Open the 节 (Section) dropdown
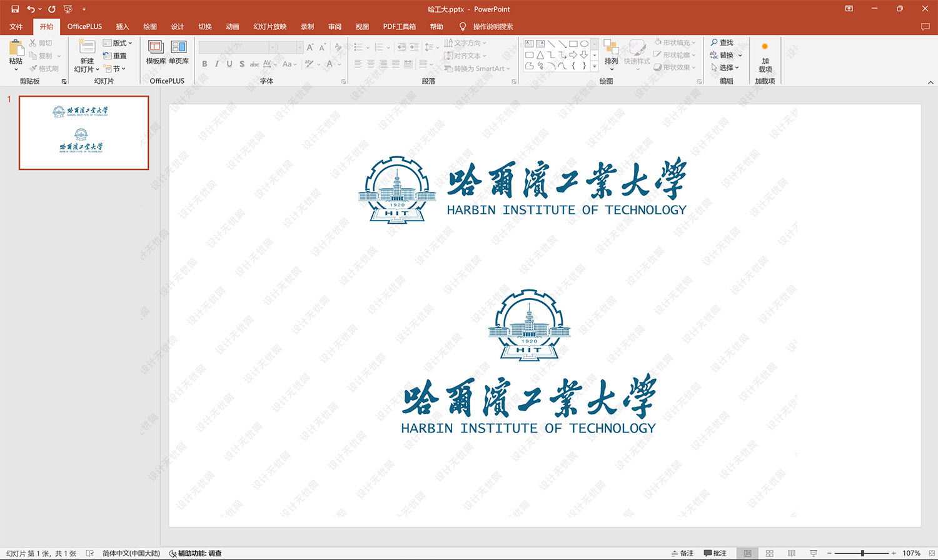Viewport: 938px width, 560px height. (x=115, y=69)
